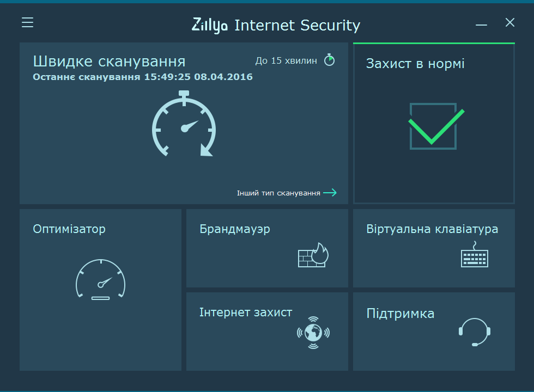
Task: Close the Zillya Internet Security window
Action: [x=510, y=22]
